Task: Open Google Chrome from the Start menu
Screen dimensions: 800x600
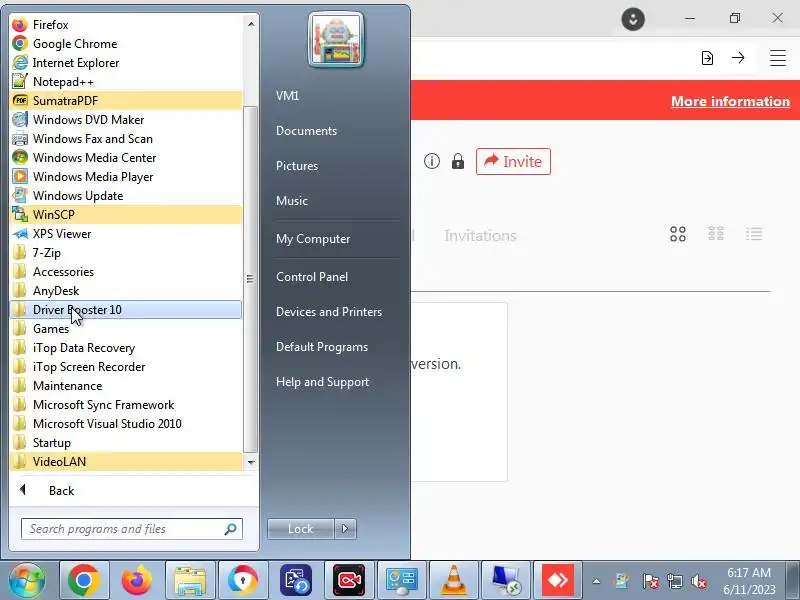Action: click(x=126, y=43)
